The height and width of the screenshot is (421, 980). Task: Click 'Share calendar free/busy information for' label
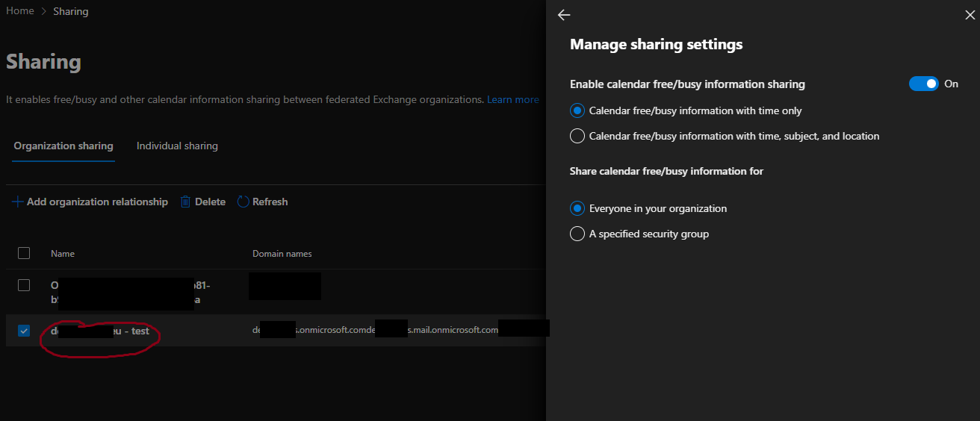click(x=666, y=171)
